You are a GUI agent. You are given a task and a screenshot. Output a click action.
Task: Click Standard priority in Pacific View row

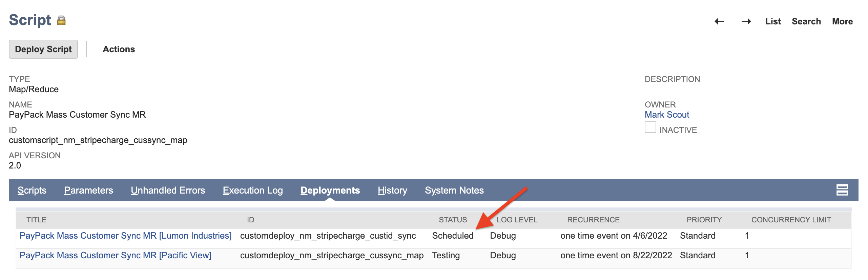click(698, 255)
